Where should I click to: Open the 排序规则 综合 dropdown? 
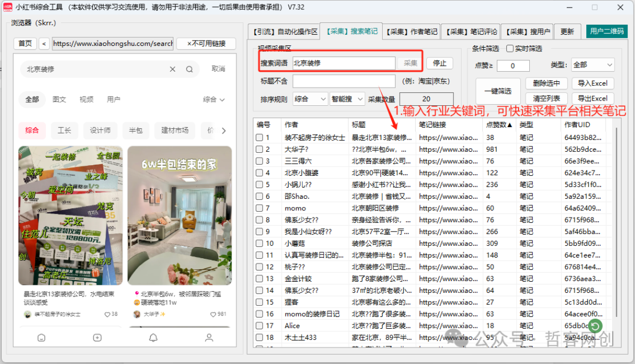[x=310, y=99]
